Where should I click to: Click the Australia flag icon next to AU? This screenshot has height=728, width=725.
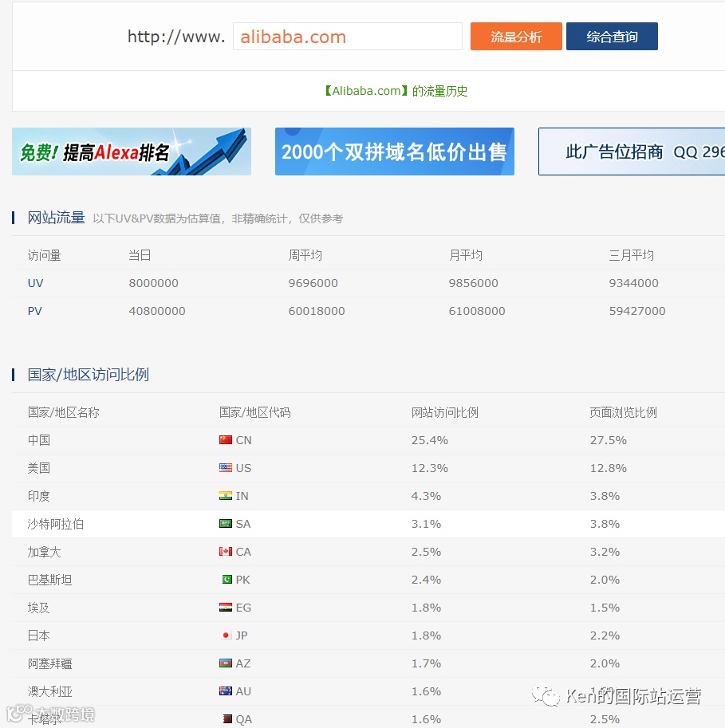click(x=225, y=691)
